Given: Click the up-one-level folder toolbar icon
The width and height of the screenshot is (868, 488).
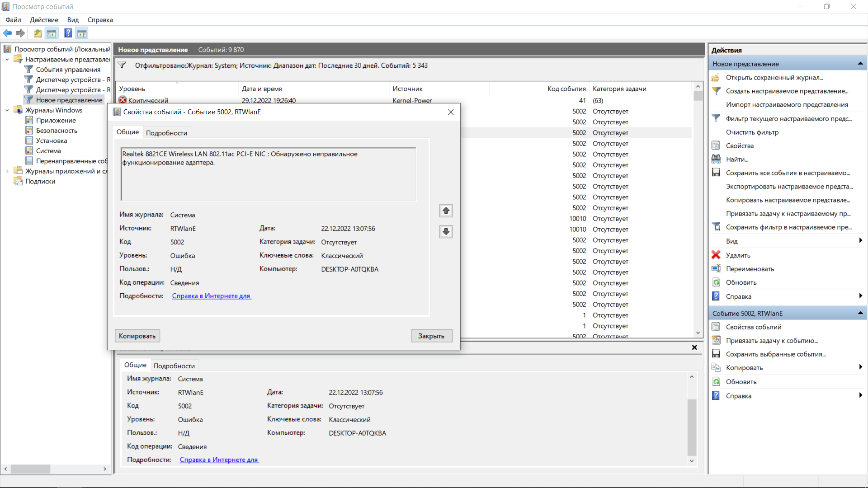Looking at the screenshot, I should [x=38, y=33].
